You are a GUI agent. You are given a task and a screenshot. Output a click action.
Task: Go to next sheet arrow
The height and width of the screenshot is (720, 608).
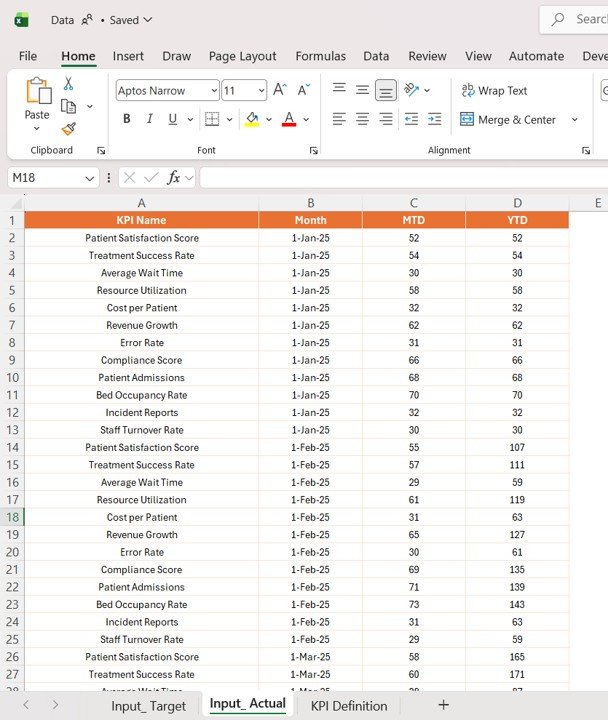coord(55,705)
